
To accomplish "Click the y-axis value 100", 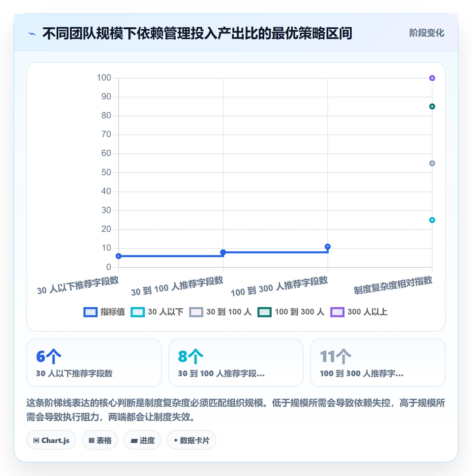I will [x=104, y=78].
